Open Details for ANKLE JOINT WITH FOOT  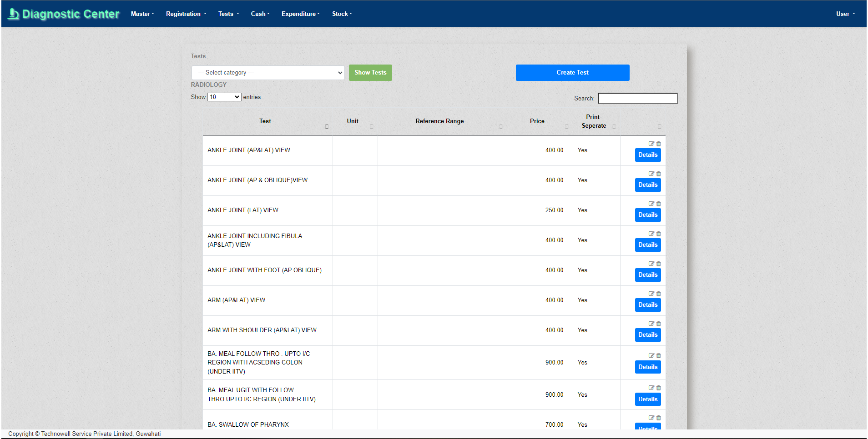click(648, 275)
